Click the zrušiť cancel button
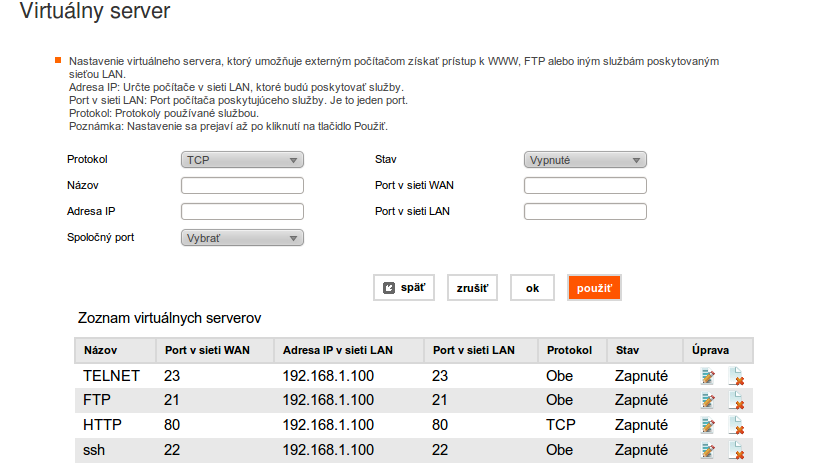 point(472,288)
